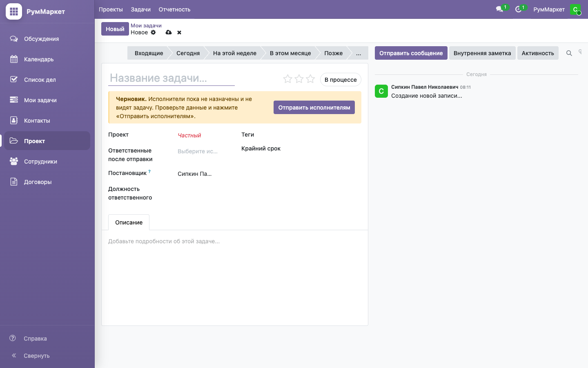Select the Входящие stage

coord(149,53)
